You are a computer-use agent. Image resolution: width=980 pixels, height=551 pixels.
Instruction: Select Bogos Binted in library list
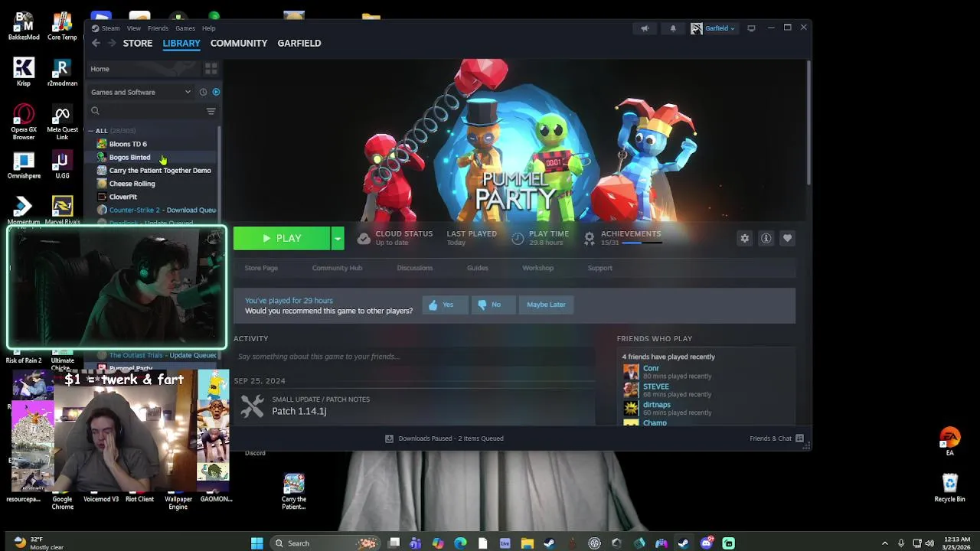[x=129, y=157]
